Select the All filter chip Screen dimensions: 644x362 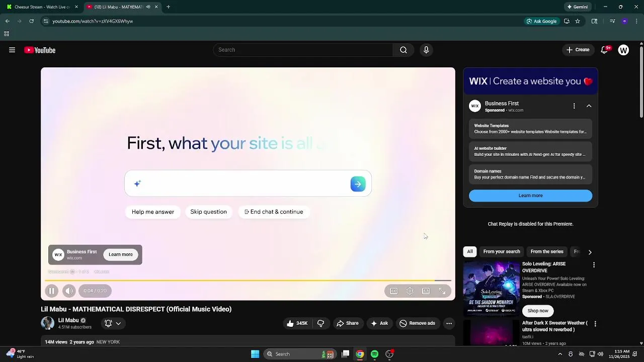coord(470,251)
